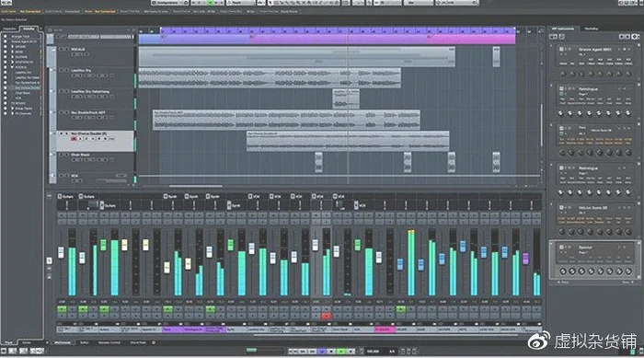
Task: Select 'Chor Stack' entry in Visibility list
Action: point(23,93)
